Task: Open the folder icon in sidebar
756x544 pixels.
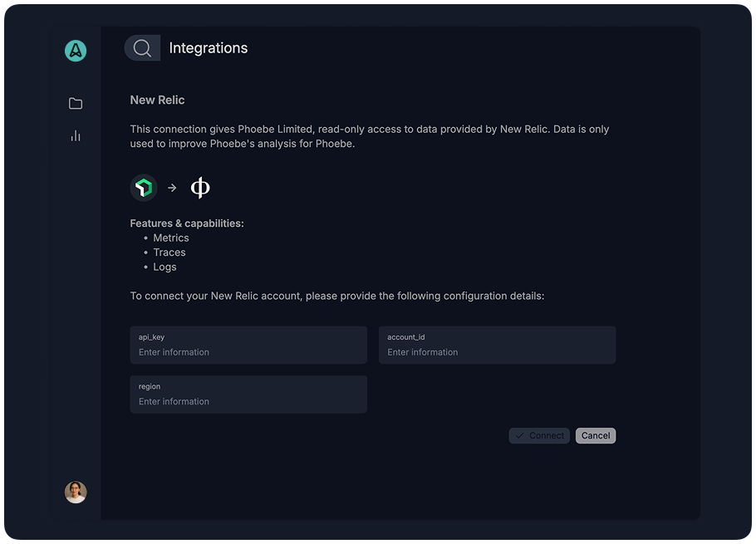Action: tap(76, 104)
